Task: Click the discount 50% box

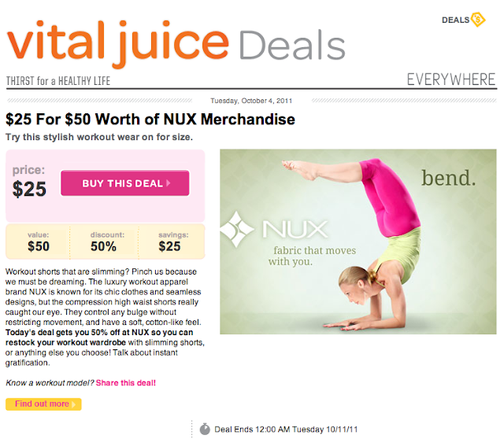Action: tap(104, 242)
